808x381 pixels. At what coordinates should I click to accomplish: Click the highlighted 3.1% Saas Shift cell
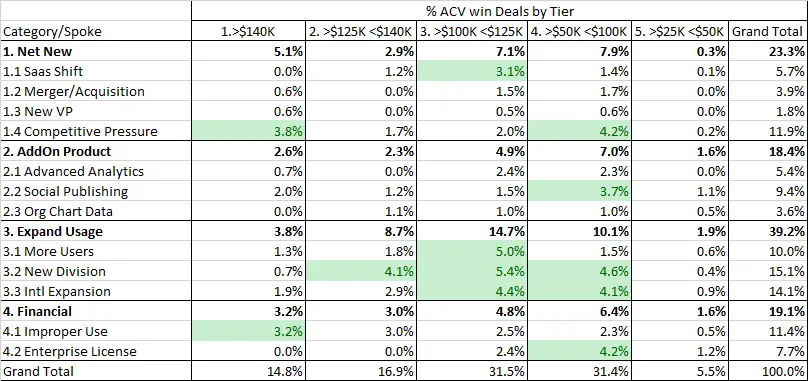pyautogui.click(x=472, y=71)
